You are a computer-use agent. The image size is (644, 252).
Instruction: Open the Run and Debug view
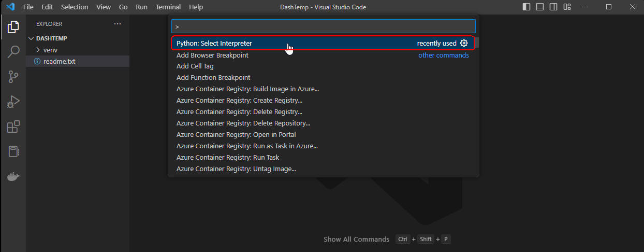13,102
